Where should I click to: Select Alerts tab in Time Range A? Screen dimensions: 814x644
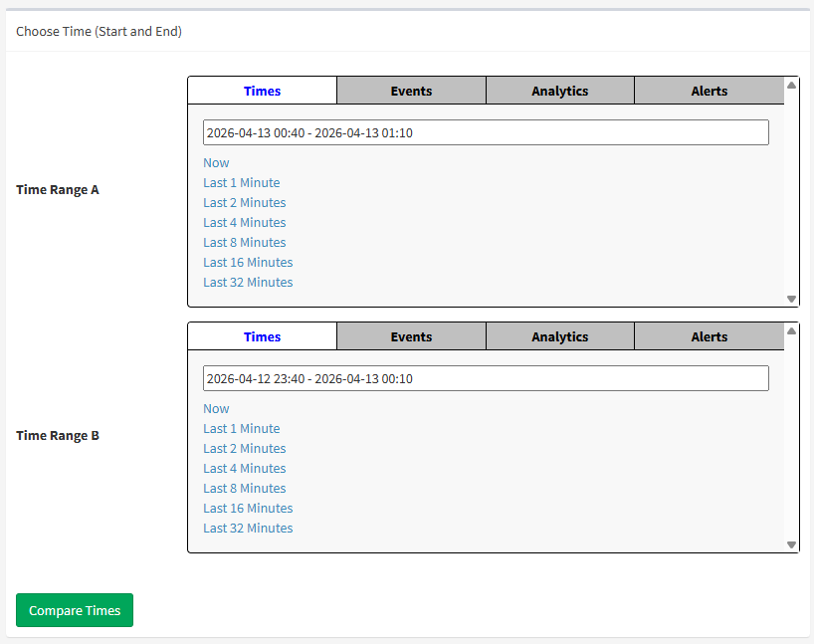point(709,91)
